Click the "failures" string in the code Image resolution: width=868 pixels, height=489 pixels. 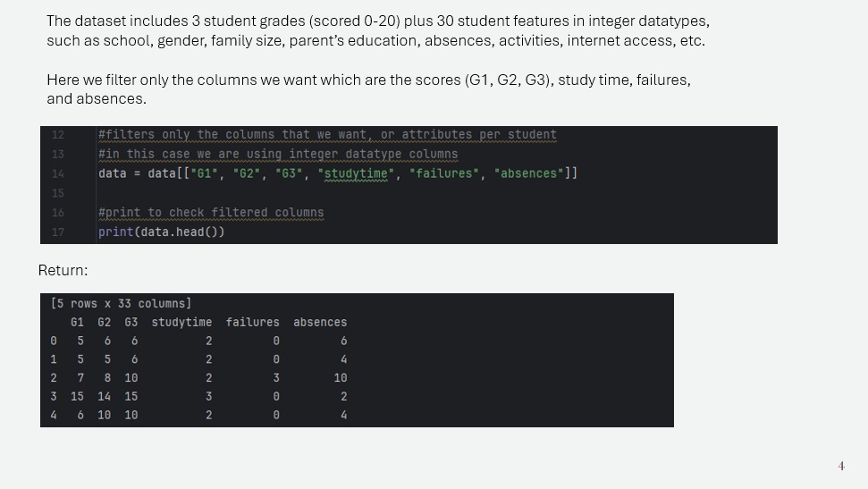click(444, 173)
